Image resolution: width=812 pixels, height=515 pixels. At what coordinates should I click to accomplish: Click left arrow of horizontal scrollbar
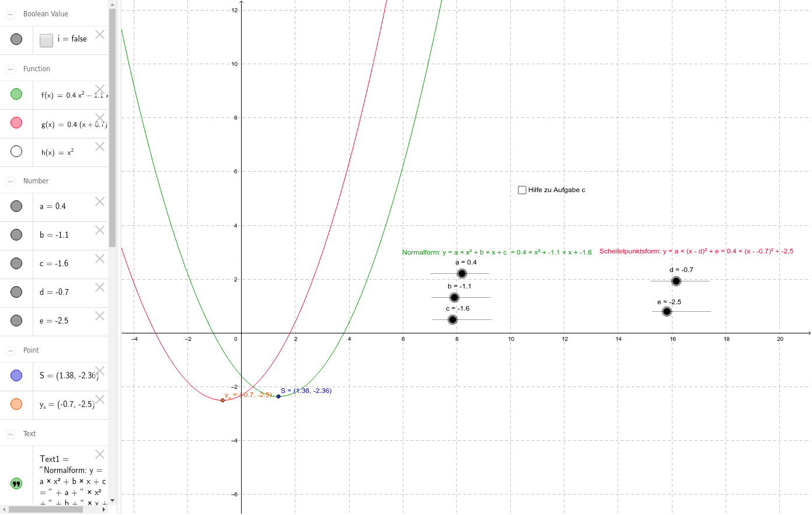click(4, 509)
